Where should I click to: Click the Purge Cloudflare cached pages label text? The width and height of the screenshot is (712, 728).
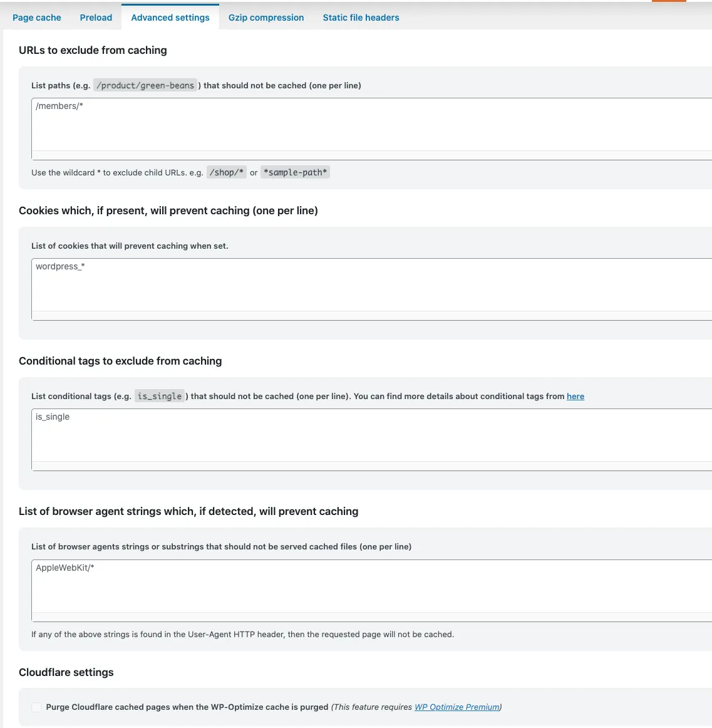pos(187,707)
